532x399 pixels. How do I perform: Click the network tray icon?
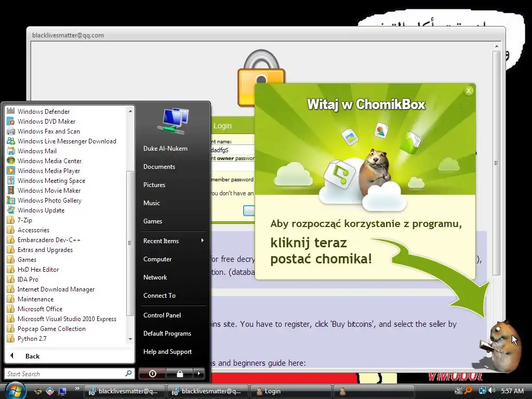(482, 391)
